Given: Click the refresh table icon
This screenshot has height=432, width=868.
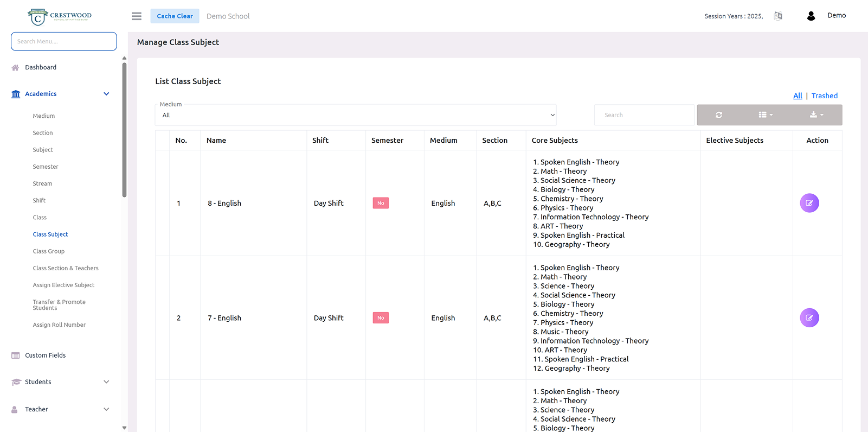Looking at the screenshot, I should [719, 115].
